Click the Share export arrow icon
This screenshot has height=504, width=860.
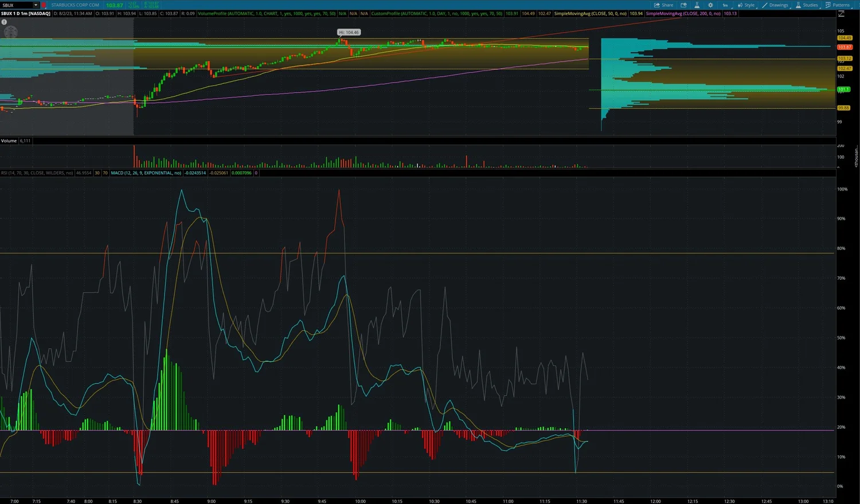[x=656, y=5]
